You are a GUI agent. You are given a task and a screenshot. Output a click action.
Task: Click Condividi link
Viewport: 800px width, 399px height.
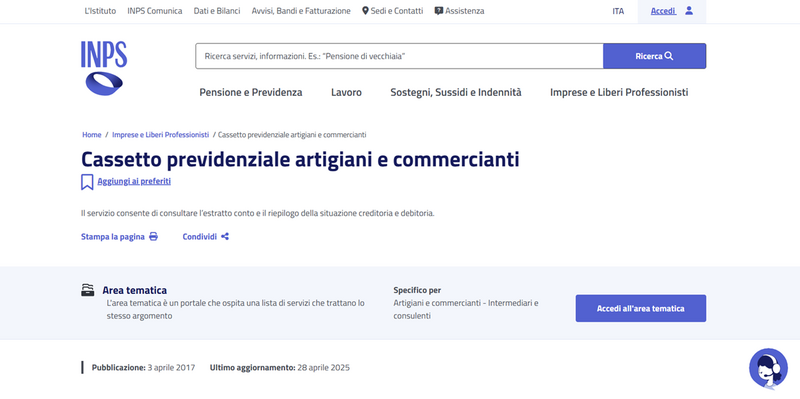(199, 237)
